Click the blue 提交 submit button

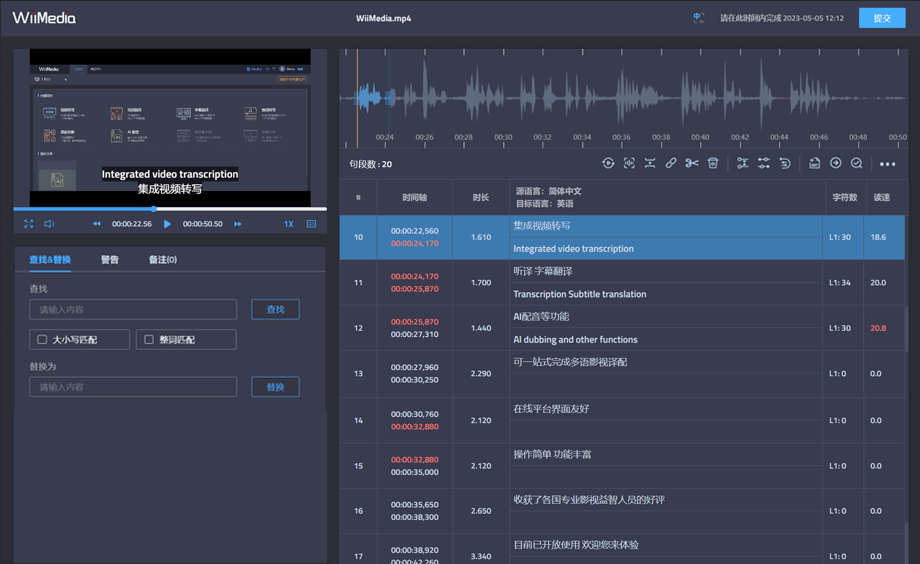[x=882, y=18]
